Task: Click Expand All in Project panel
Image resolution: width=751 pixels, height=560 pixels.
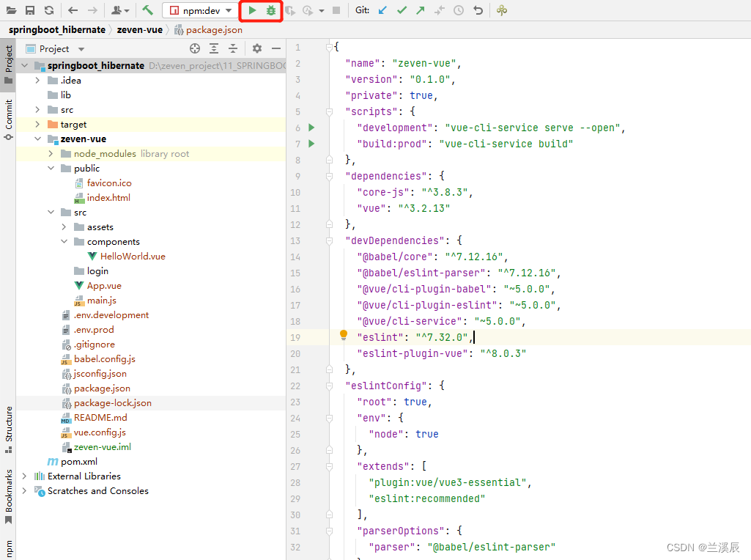Action: 214,48
